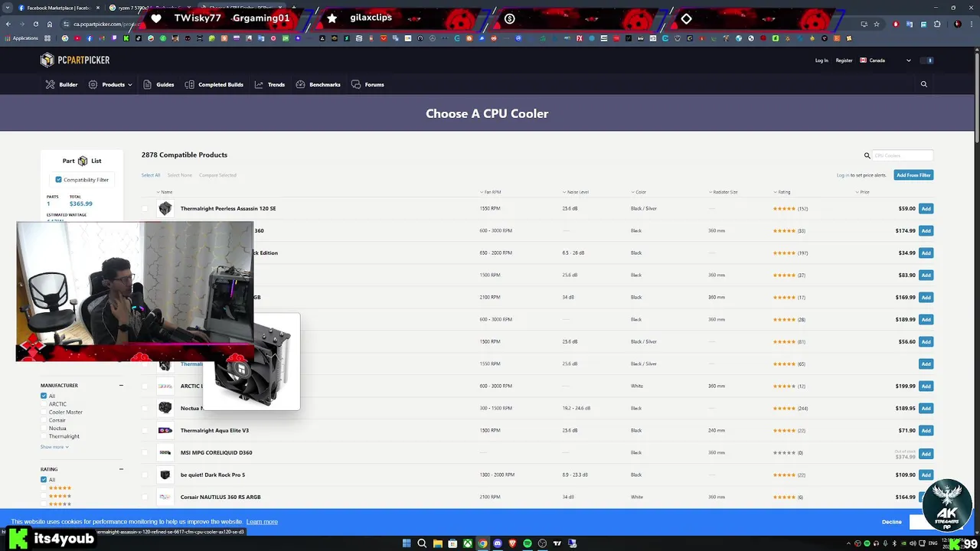The image size is (980, 551).
Task: Sort by the Radiator Size column
Action: click(724, 192)
